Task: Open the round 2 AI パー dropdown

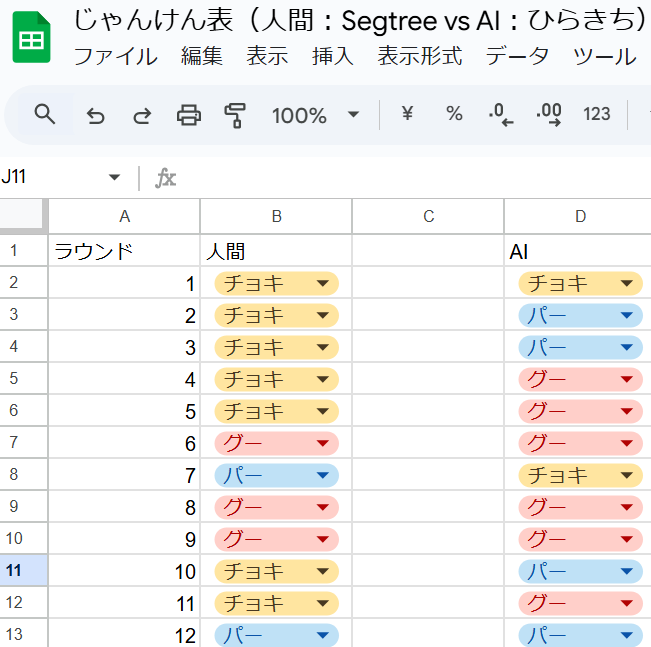Action: click(626, 316)
